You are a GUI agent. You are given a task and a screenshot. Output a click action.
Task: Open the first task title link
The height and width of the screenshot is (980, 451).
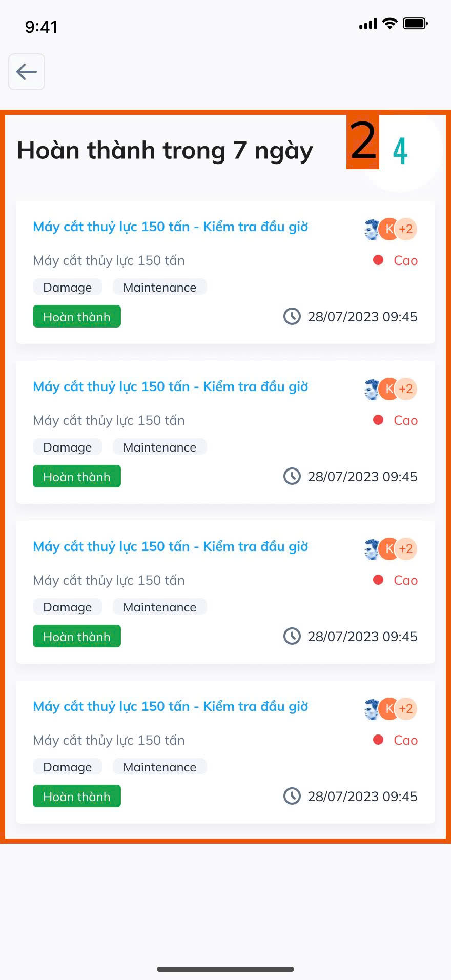170,227
